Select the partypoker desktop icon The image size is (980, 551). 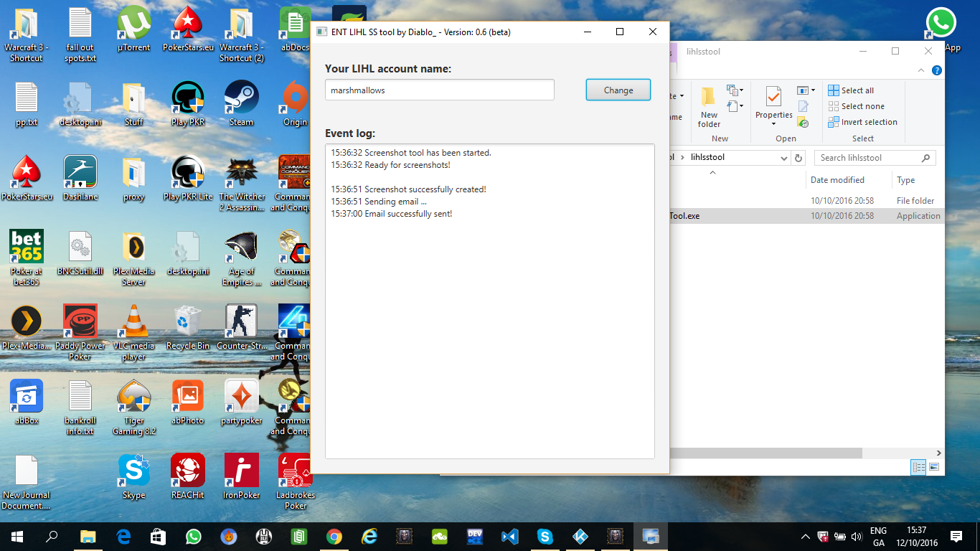click(241, 402)
